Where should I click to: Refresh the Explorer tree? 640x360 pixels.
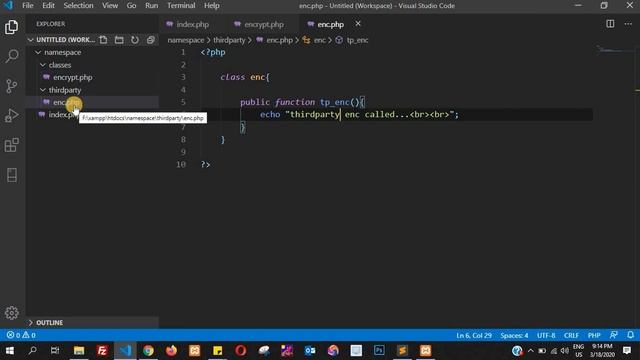coord(135,40)
